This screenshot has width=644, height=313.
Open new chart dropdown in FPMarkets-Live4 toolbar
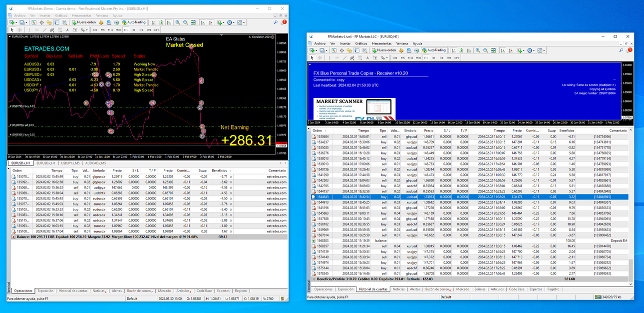coord(313,50)
